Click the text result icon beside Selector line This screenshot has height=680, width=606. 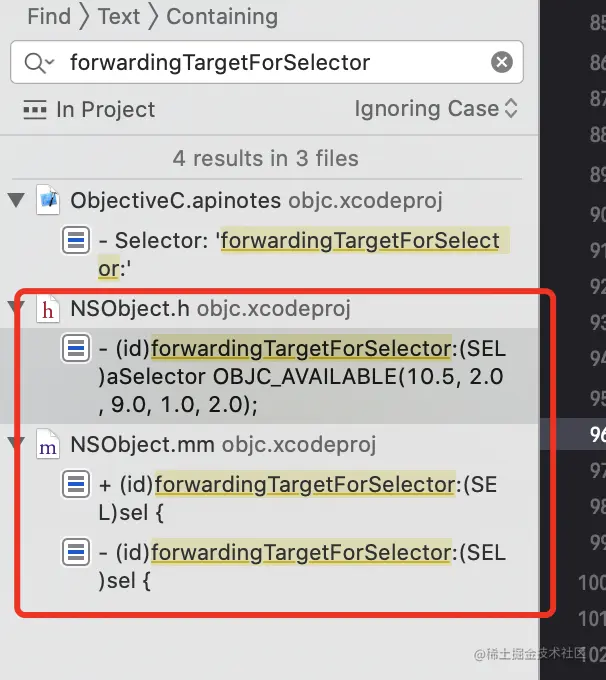click(76, 240)
